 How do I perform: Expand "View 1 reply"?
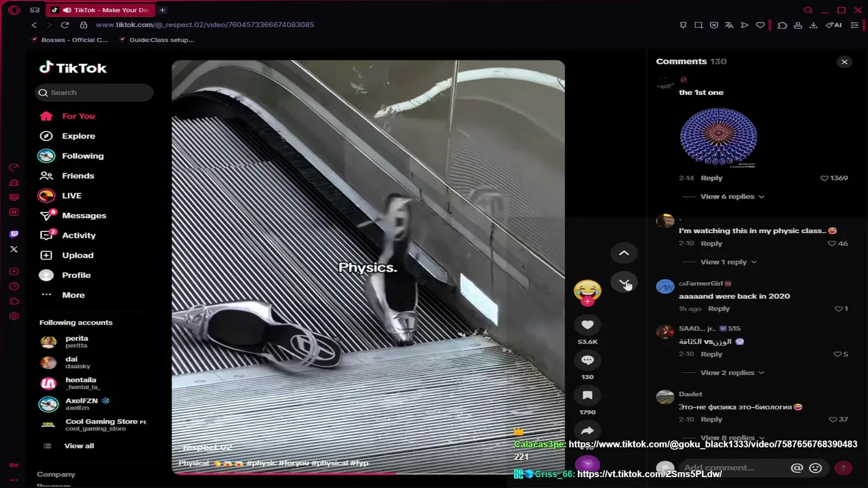tap(728, 262)
